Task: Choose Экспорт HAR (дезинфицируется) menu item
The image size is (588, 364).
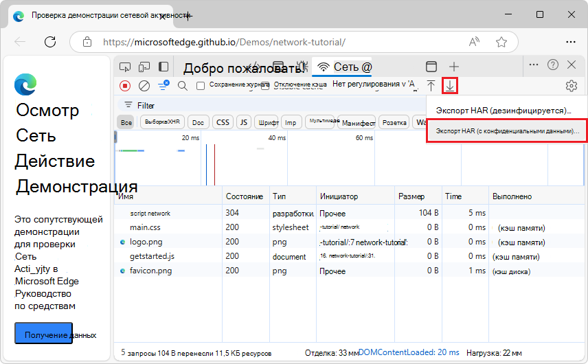Action: coord(504,111)
